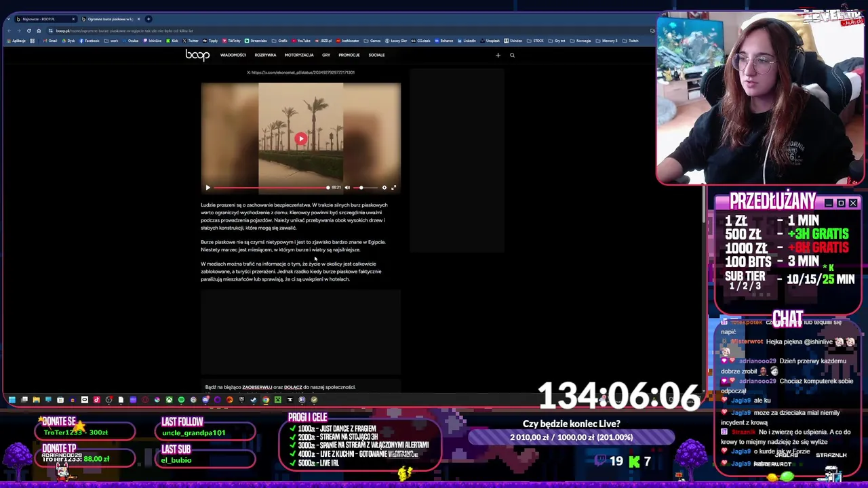This screenshot has width=868, height=488.
Task: Open the LinkedIn bookmark
Action: point(467,41)
